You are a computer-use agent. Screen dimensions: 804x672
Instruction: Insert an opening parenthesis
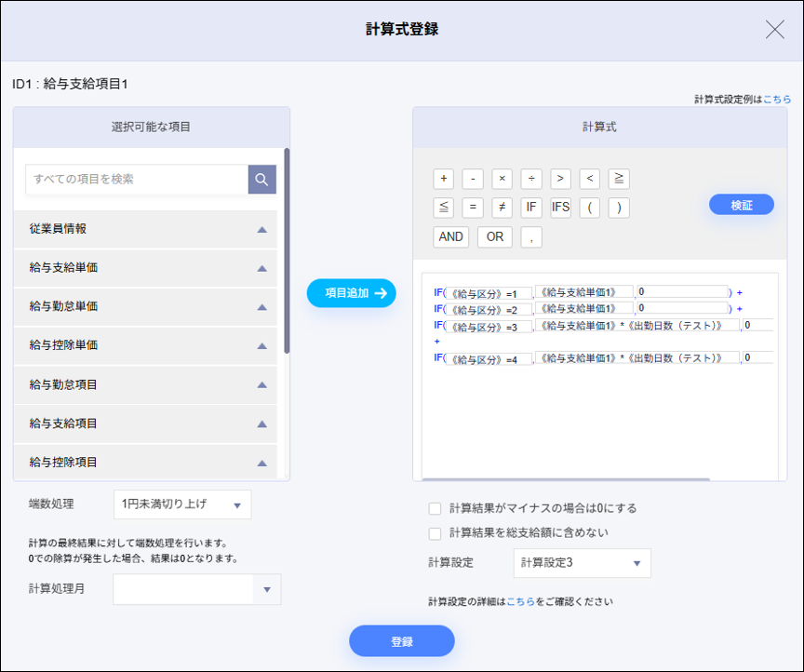(x=588, y=208)
